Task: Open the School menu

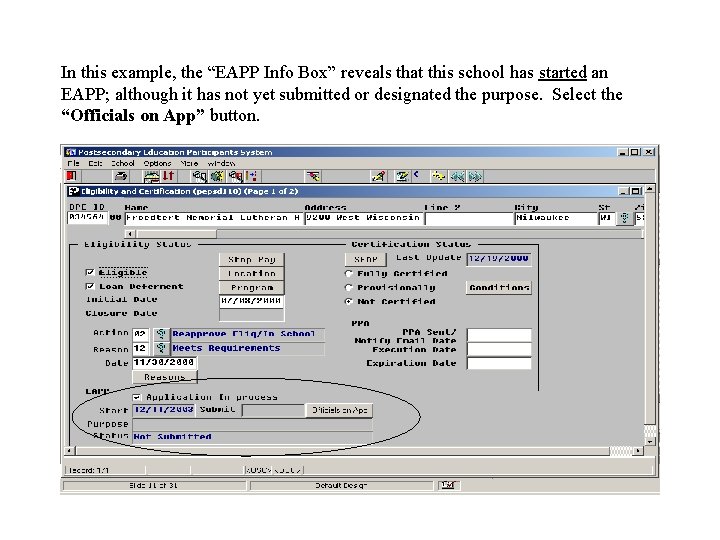Action: pyautogui.click(x=123, y=163)
